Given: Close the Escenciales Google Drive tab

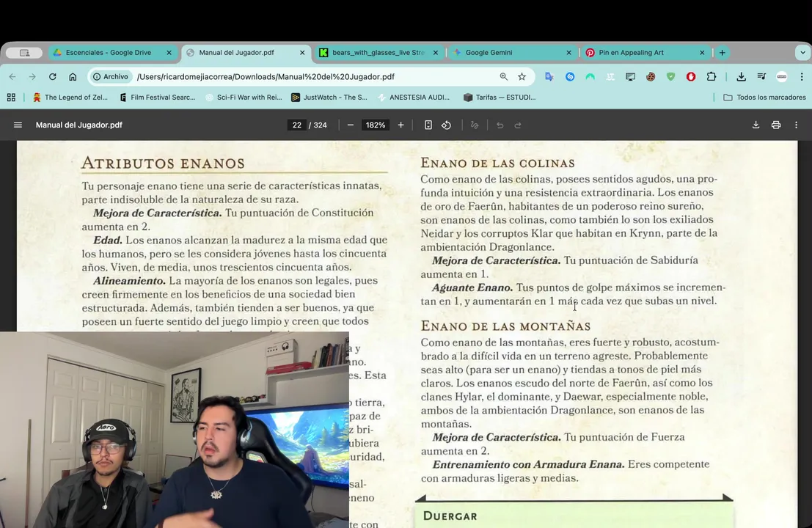Looking at the screenshot, I should 169,53.
